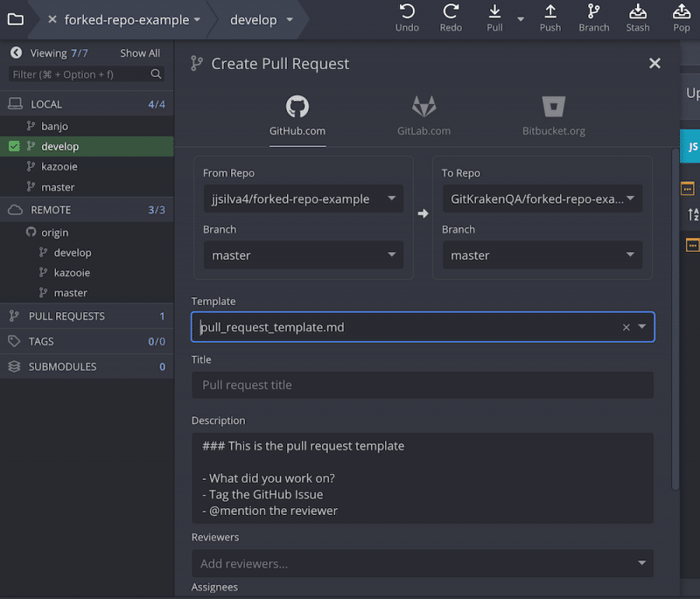Click the origin remote GitHub icon
Image resolution: width=700 pixels, height=599 pixels.
(x=31, y=232)
